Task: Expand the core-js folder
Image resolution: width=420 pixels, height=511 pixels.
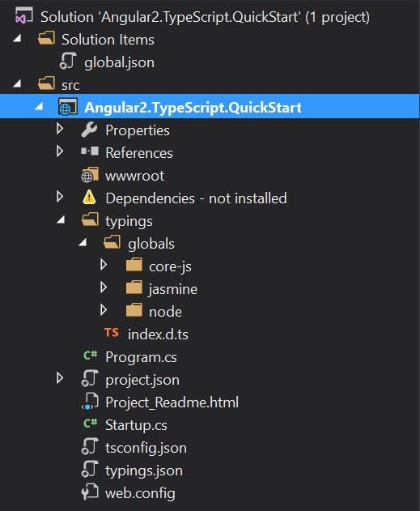Action: pos(104,265)
